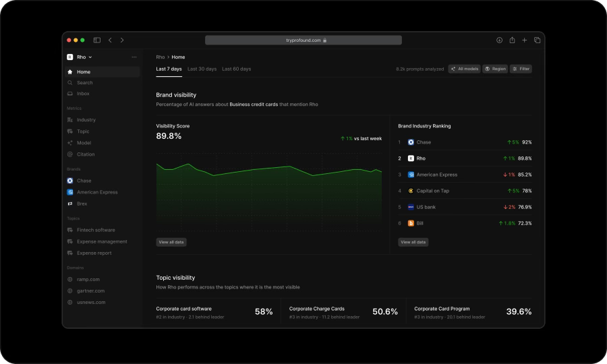607x364 pixels.
Task: Open Expense report topic
Action: tap(103, 253)
